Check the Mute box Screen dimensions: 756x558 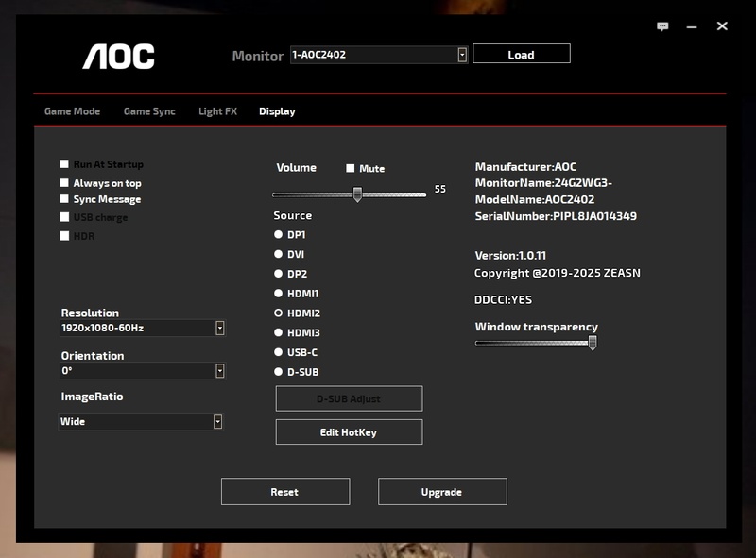350,168
